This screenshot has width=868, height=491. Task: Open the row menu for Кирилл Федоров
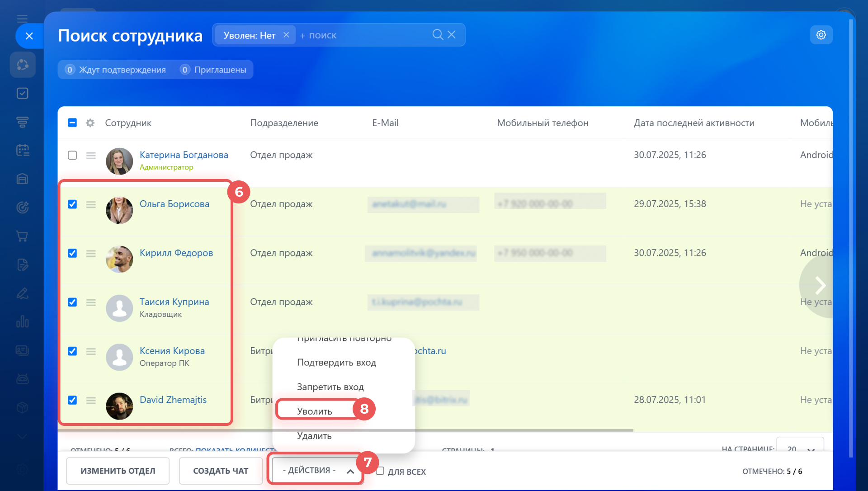(x=91, y=253)
